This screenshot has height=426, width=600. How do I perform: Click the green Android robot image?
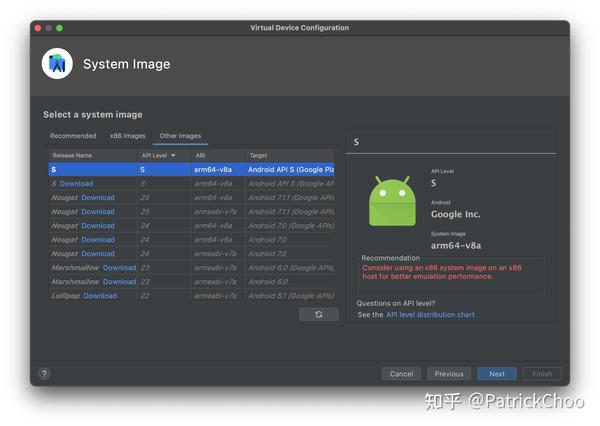pos(392,201)
